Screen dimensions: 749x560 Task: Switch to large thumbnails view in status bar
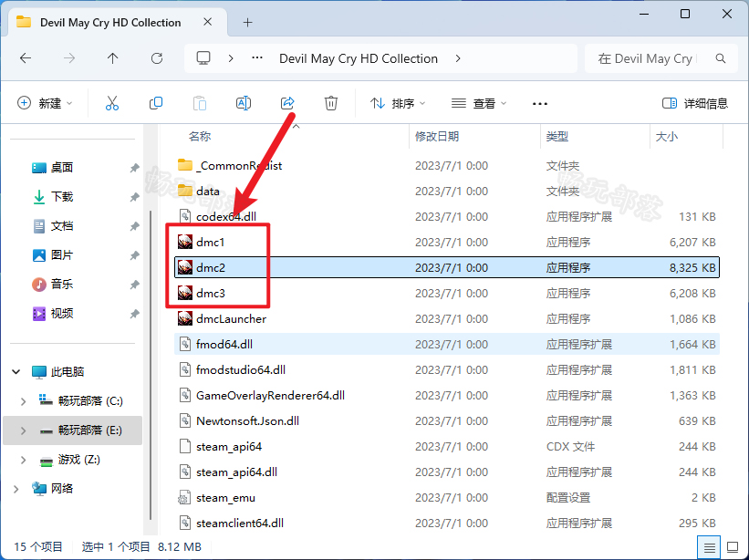coord(733,547)
